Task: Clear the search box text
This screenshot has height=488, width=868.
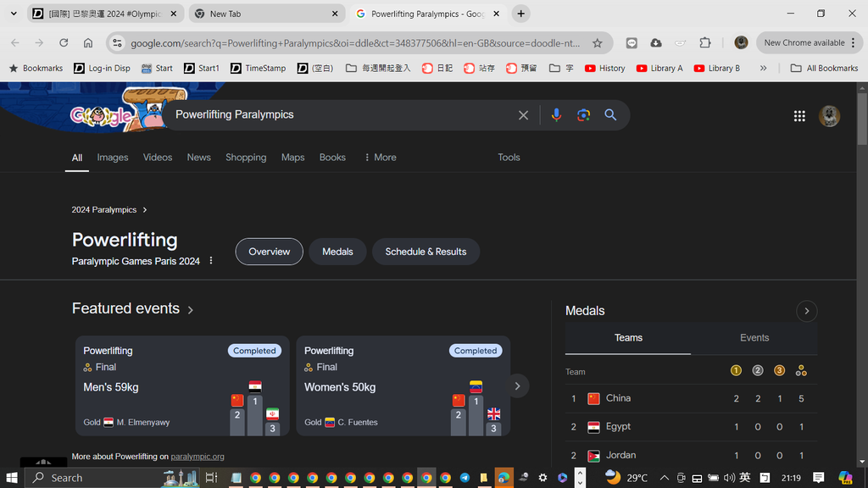Action: pyautogui.click(x=523, y=115)
